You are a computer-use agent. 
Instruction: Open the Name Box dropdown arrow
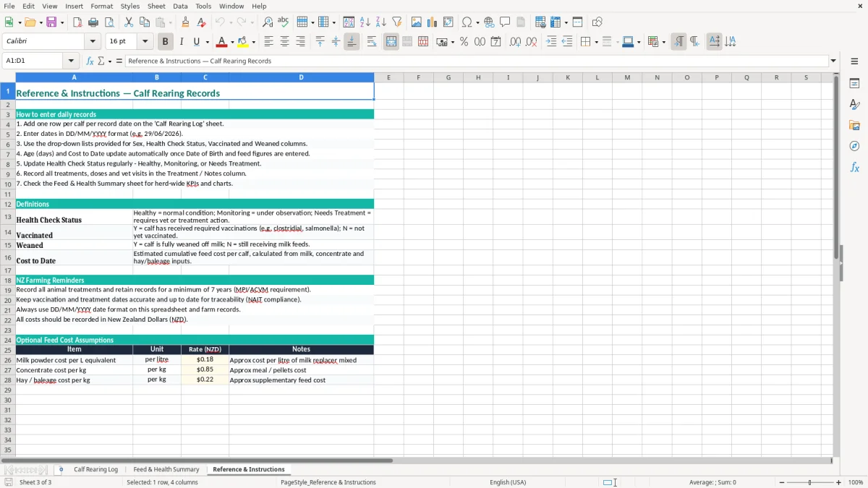point(71,61)
